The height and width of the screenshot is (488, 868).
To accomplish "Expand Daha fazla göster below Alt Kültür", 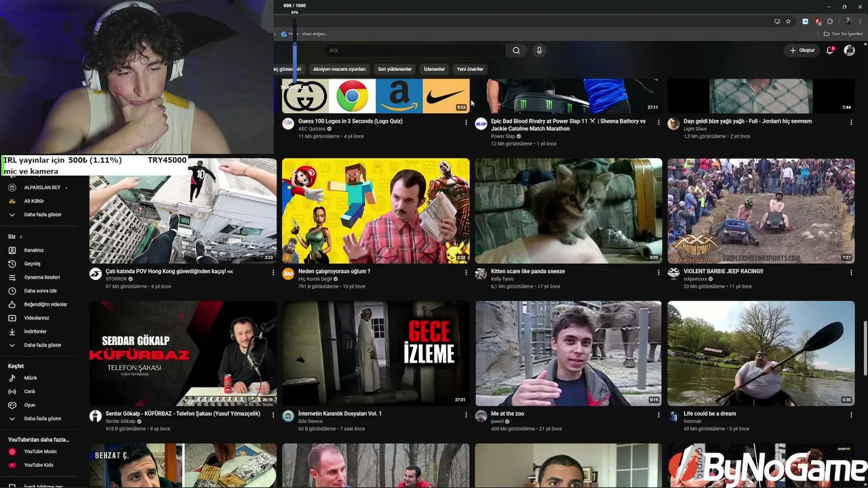I will click(43, 215).
